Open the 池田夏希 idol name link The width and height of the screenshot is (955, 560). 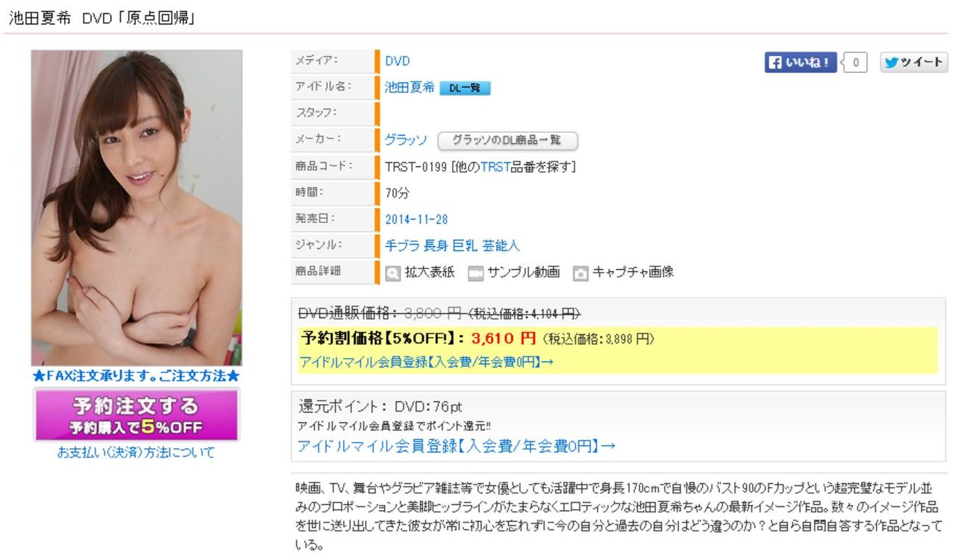pos(409,87)
